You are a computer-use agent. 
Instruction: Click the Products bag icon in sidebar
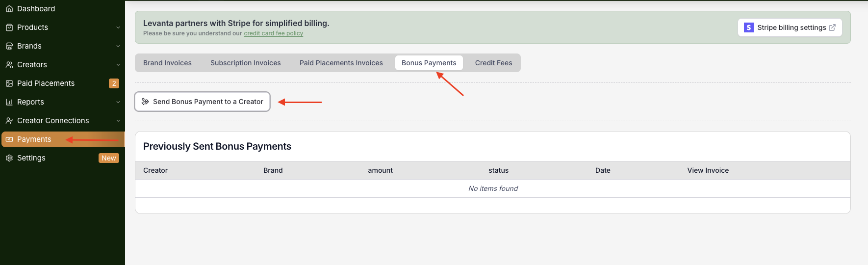pyautogui.click(x=9, y=27)
